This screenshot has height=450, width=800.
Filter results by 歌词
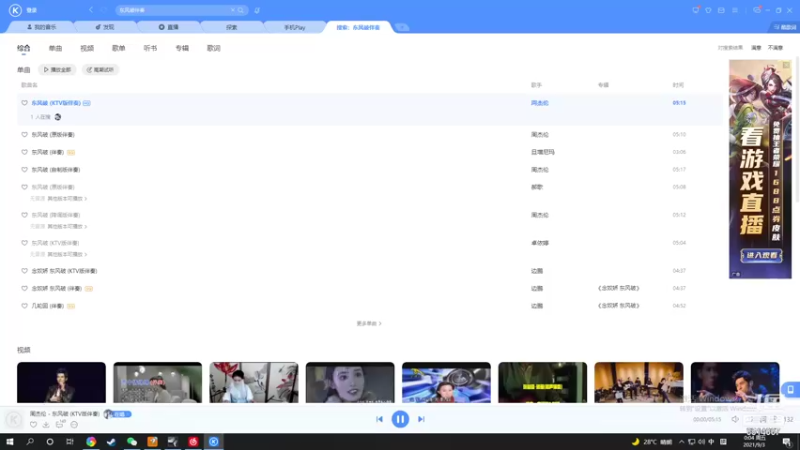[x=213, y=48]
